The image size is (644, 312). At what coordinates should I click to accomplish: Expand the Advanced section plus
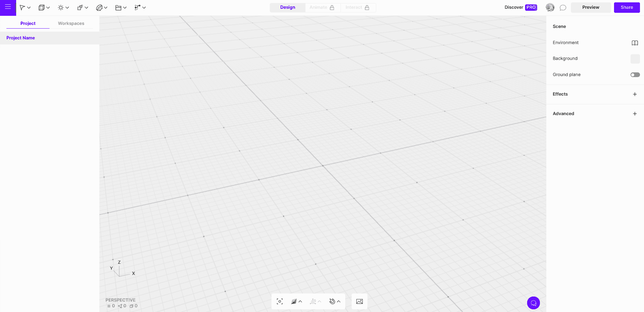635,114
